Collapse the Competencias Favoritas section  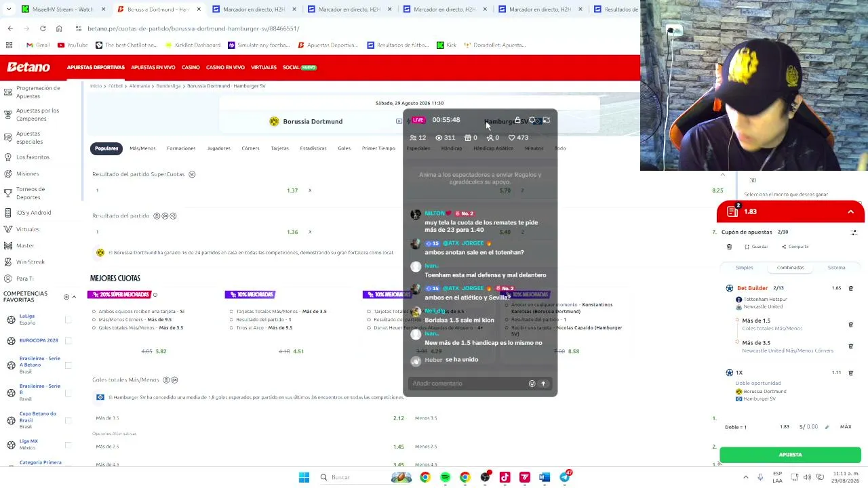74,297
